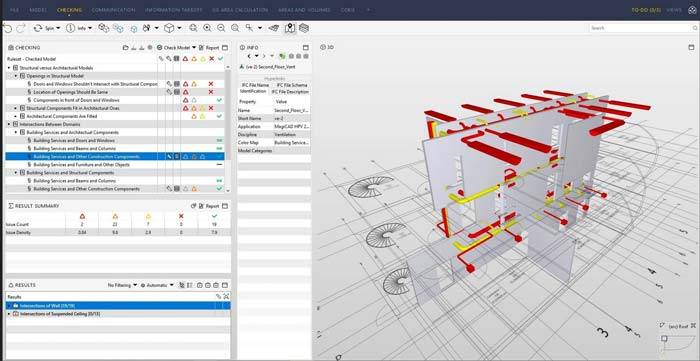This screenshot has width=700, height=361.
Task: Click the first overlapping-boxes selection icon
Action: [x=104, y=28]
